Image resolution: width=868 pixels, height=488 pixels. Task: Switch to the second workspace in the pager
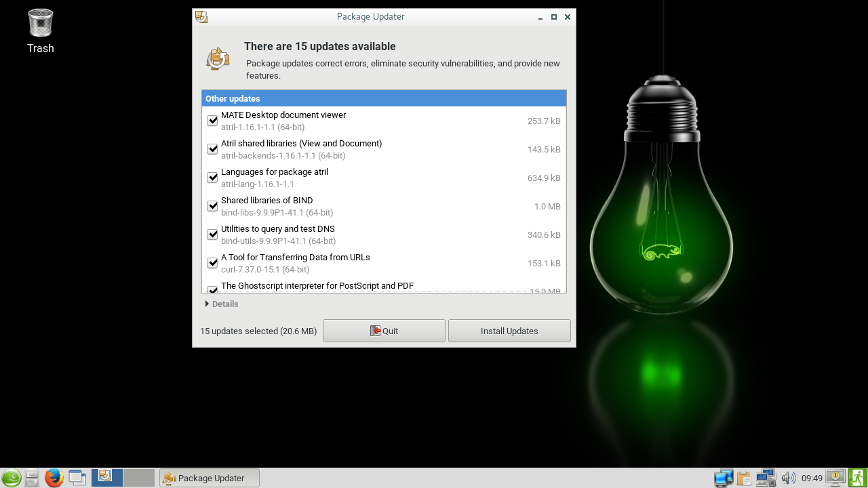click(x=139, y=478)
